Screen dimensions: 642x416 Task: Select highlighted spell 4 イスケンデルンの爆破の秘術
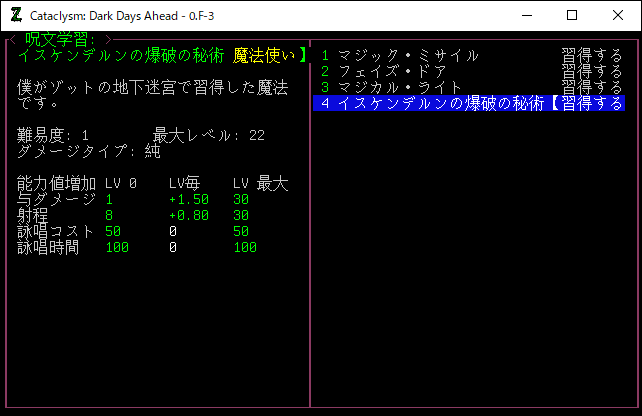[x=435, y=104]
